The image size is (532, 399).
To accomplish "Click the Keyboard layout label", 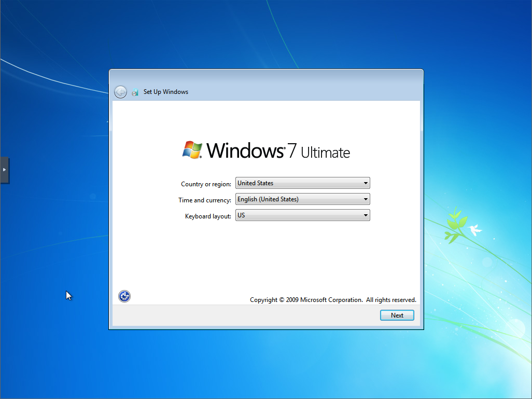I will (x=208, y=216).
